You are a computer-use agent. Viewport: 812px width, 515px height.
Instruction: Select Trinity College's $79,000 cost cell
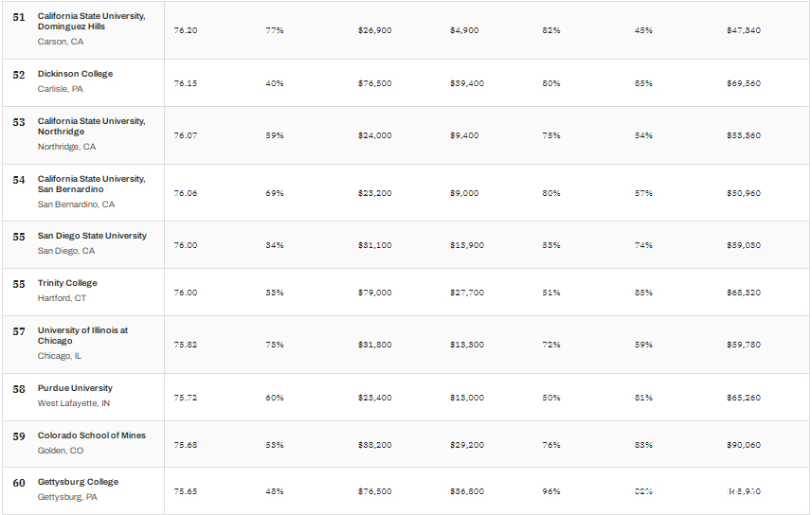coord(374,293)
